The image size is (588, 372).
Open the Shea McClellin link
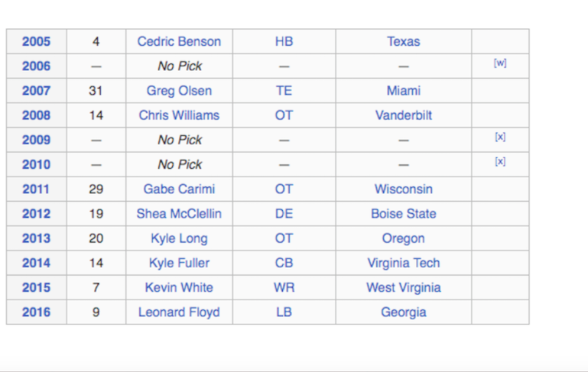(x=179, y=214)
